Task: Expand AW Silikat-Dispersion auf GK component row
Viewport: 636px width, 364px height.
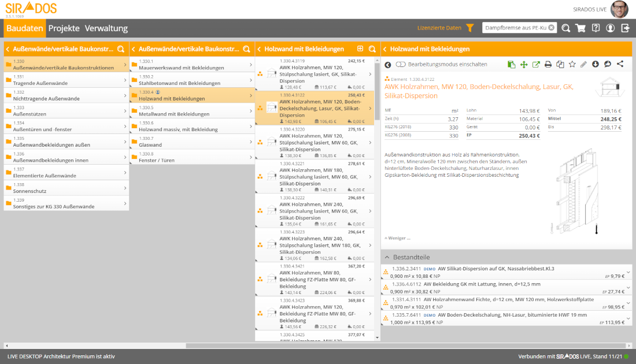Action: [628, 272]
